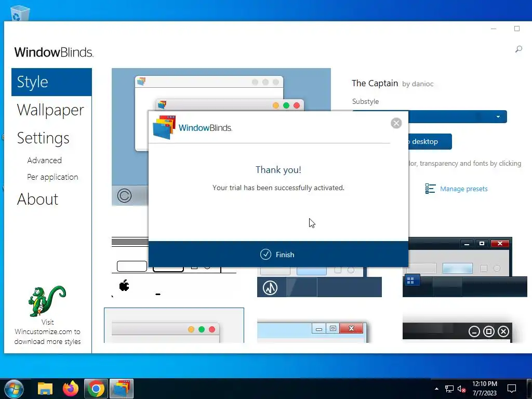The image size is (532, 399).
Task: Click the Wincustomize gecko mascot
Action: (x=47, y=301)
